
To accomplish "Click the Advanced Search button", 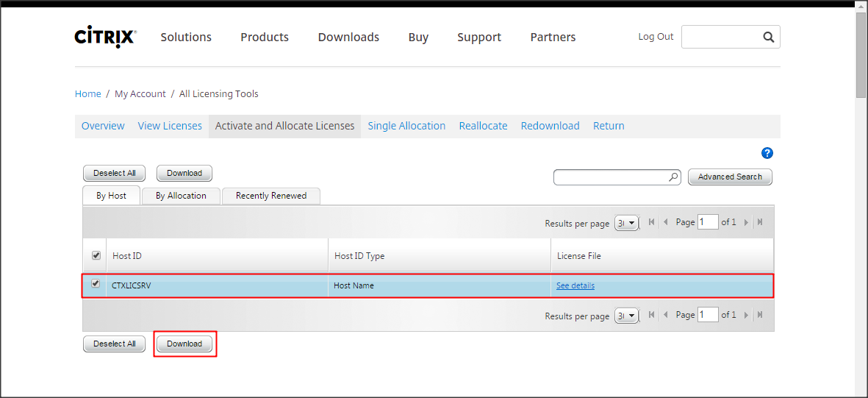I will pyautogui.click(x=730, y=177).
